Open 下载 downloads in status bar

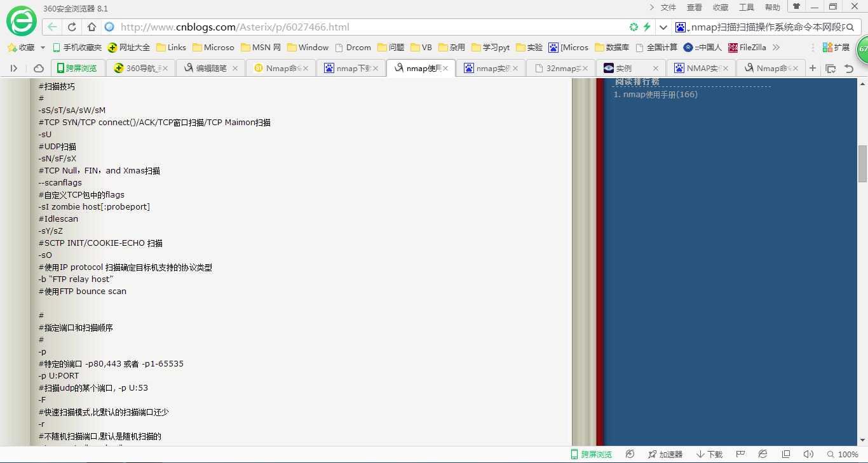click(710, 454)
